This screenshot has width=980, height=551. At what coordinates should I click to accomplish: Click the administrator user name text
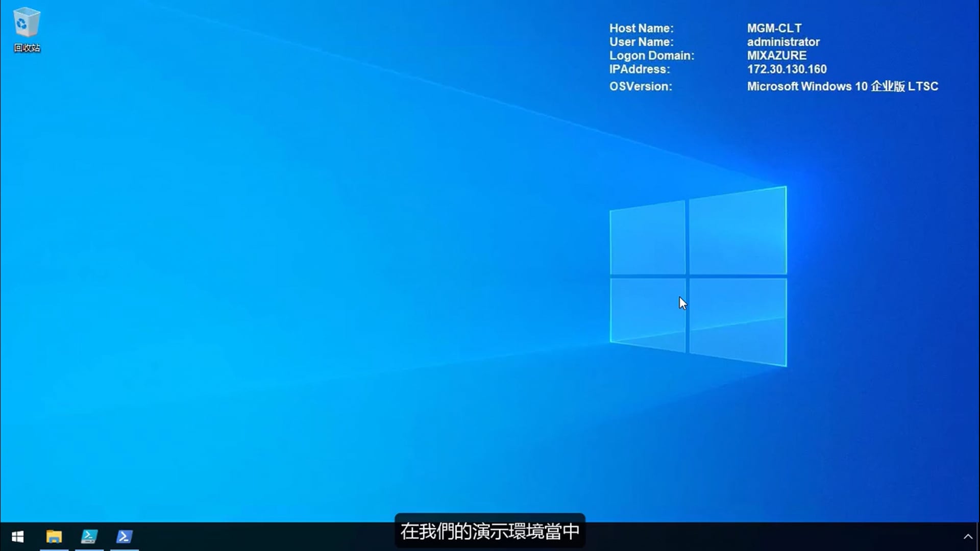point(783,42)
